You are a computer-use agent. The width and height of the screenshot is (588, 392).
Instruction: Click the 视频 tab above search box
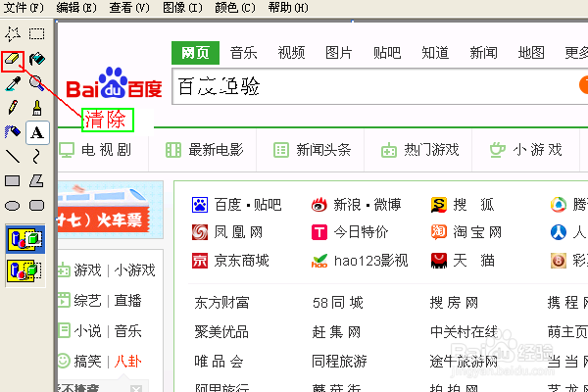[291, 53]
